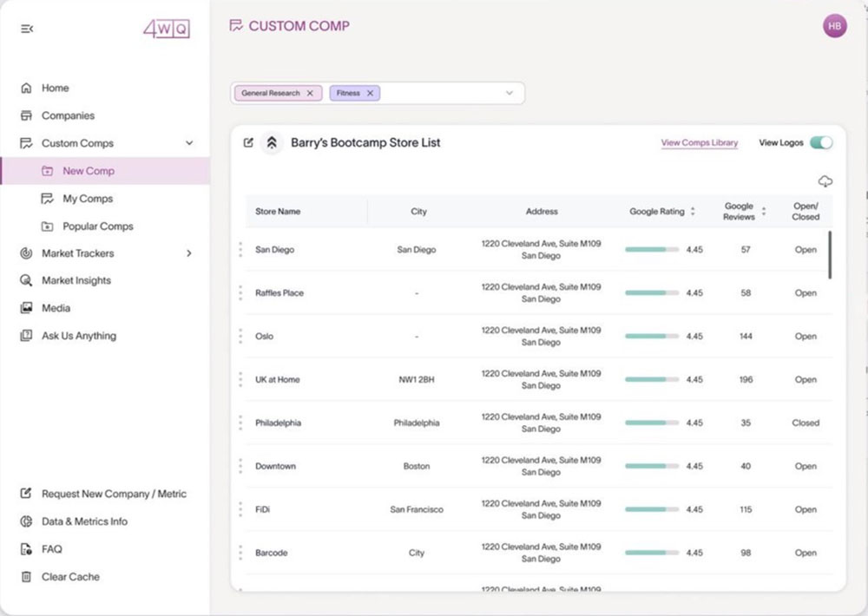868x616 pixels.
Task: Download table with the cloud icon
Action: coord(825,181)
